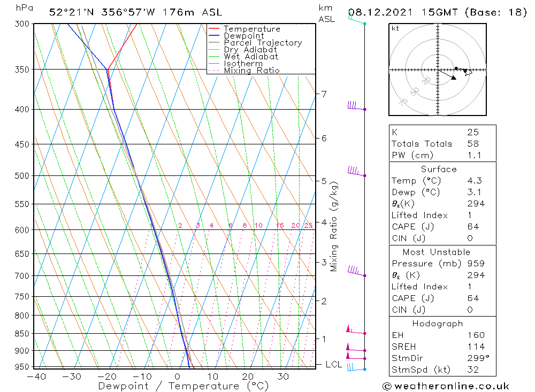Click the purple wind barb at 400 hPa

pyautogui.click(x=355, y=106)
